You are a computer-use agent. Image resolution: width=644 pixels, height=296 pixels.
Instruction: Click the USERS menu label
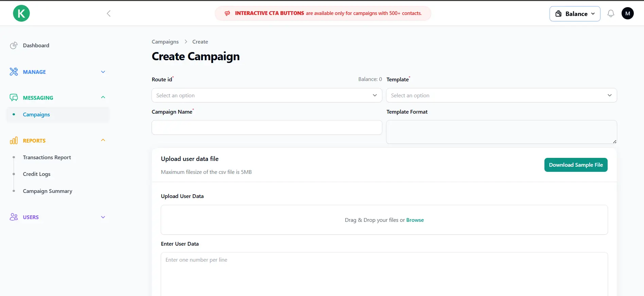pyautogui.click(x=31, y=217)
